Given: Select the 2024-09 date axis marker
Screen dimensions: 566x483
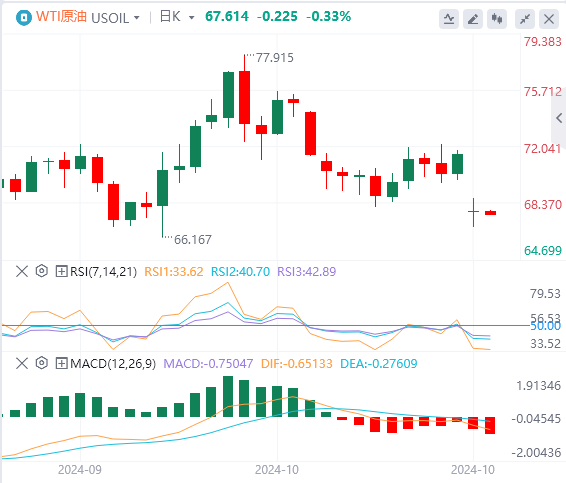Looking at the screenshot, I should click(x=80, y=470).
